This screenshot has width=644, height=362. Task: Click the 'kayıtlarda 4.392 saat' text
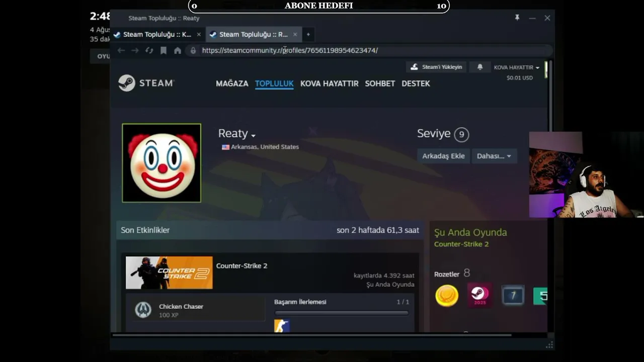pyautogui.click(x=384, y=276)
